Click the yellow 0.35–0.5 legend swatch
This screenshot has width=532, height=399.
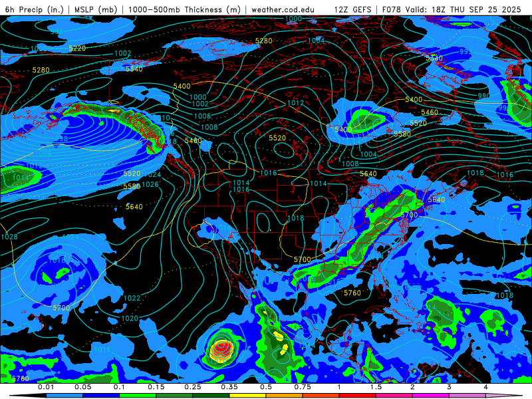247,396
